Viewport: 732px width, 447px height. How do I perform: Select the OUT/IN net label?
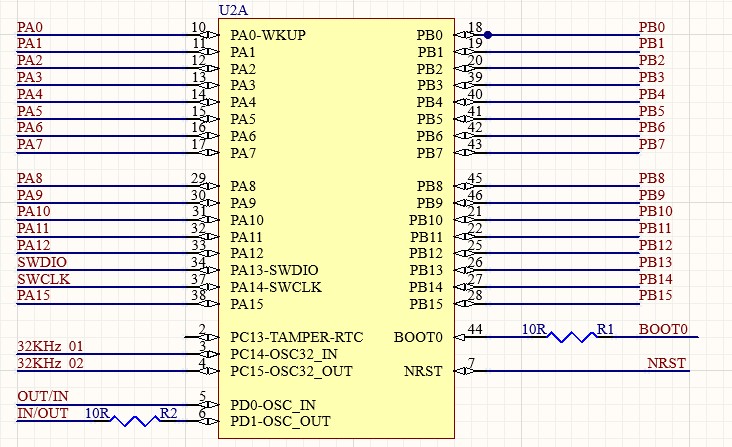click(43, 397)
